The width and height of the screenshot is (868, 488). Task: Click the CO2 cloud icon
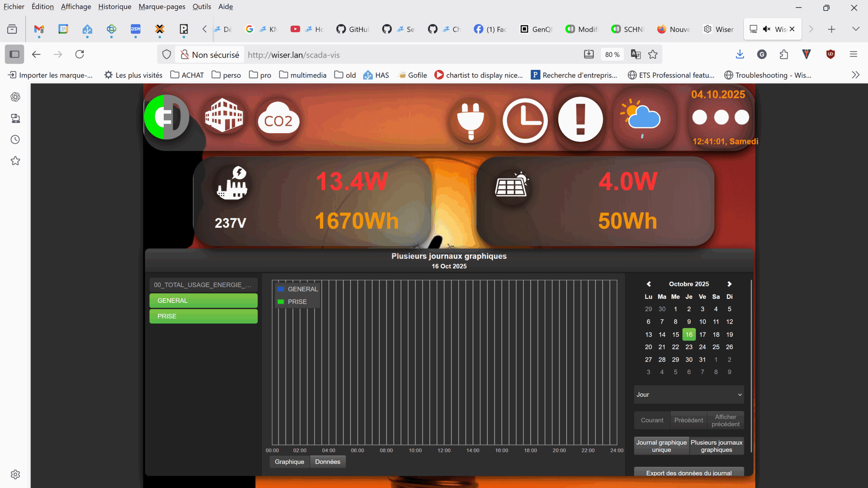coord(278,119)
